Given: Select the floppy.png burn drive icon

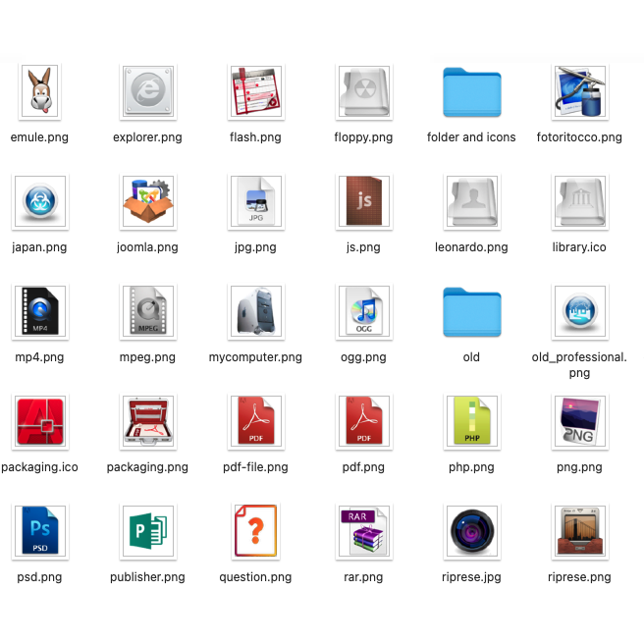Looking at the screenshot, I should tap(364, 91).
